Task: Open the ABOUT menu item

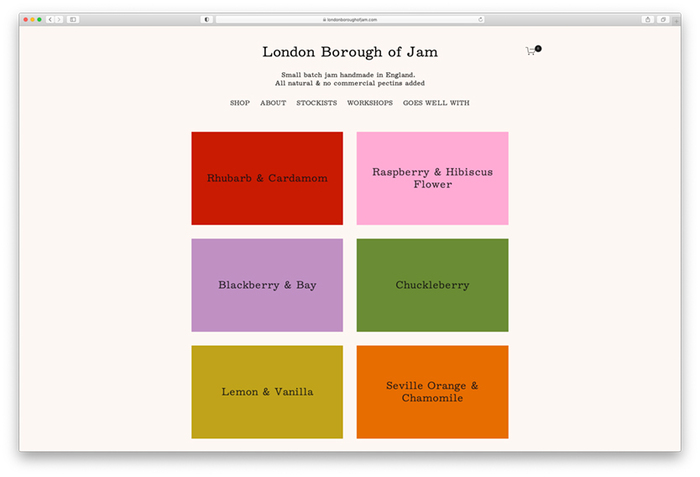Action: click(x=273, y=103)
